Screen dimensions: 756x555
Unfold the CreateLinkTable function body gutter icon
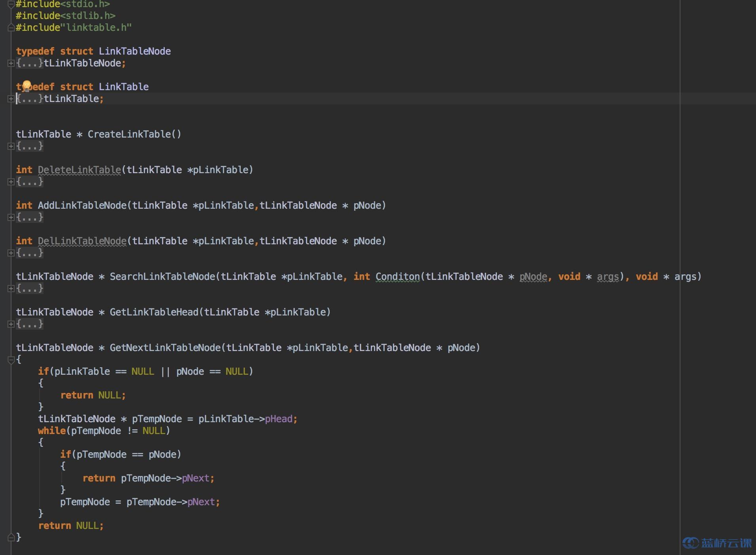[x=11, y=146]
